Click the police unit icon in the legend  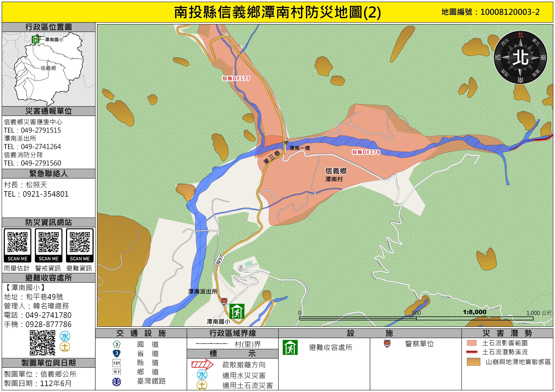387,343
